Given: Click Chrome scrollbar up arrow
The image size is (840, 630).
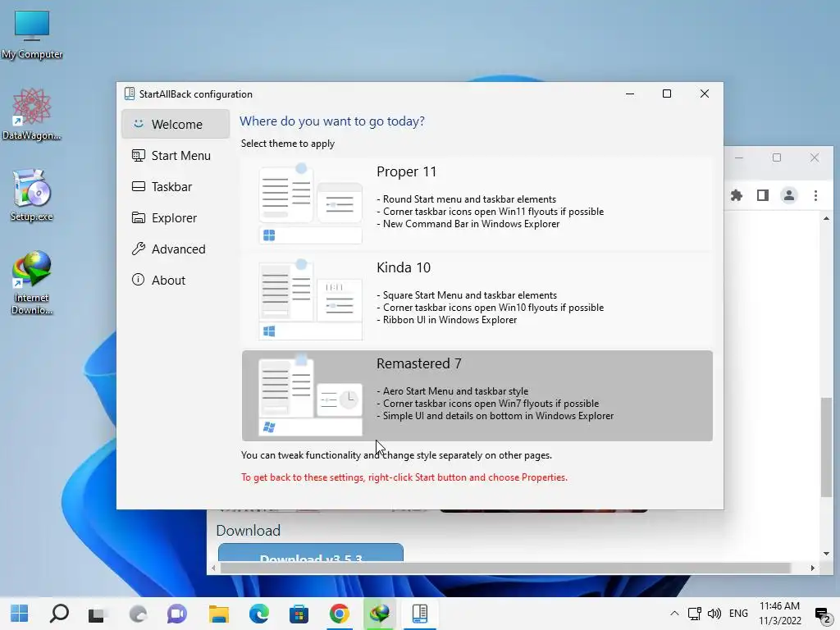Looking at the screenshot, I should coord(826,218).
